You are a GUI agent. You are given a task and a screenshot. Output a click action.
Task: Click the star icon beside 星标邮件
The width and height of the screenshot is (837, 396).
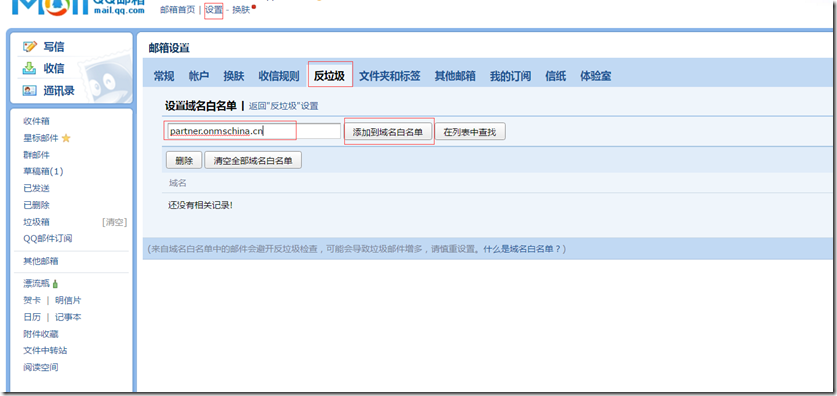[x=66, y=138]
